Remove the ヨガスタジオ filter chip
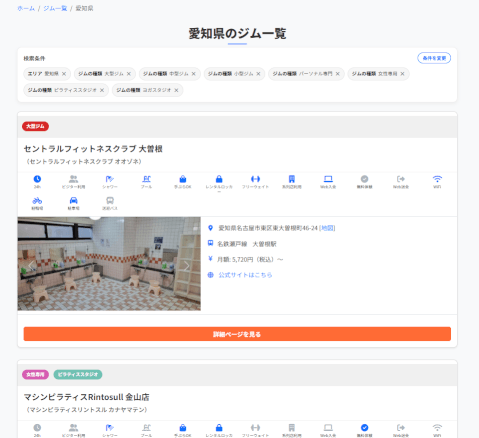The image size is (479, 438). click(x=176, y=90)
